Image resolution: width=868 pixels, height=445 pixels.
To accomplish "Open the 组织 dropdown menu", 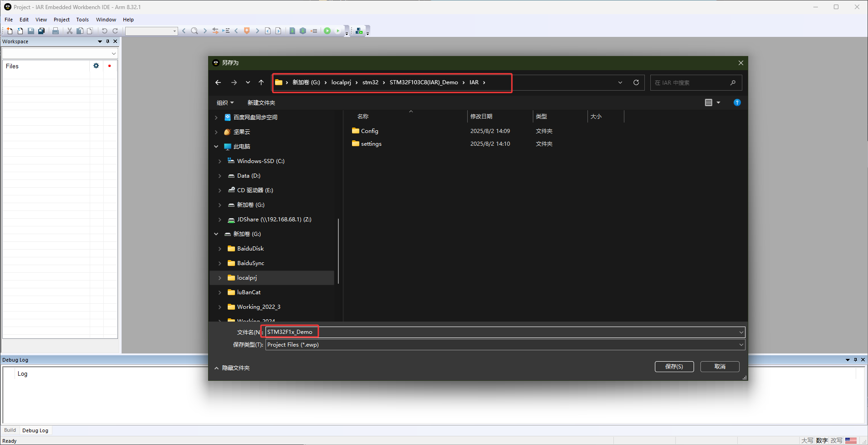I will [225, 103].
